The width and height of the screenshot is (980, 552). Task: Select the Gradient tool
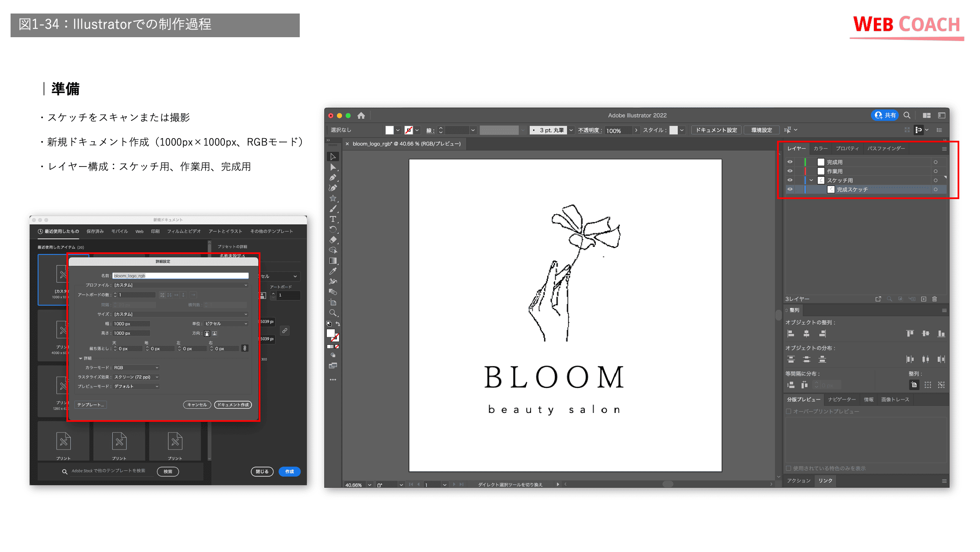[333, 261]
